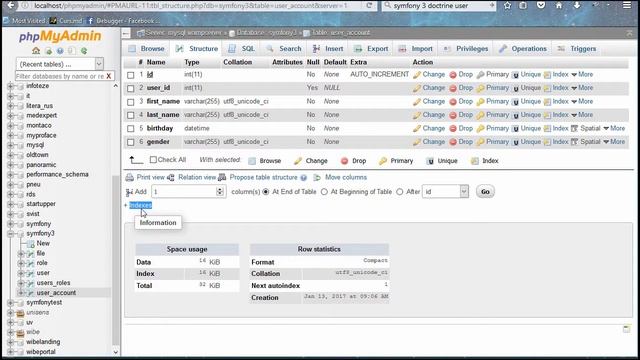Click the phpMyAdmin logo
The width and height of the screenshot is (640, 360).
60,36
